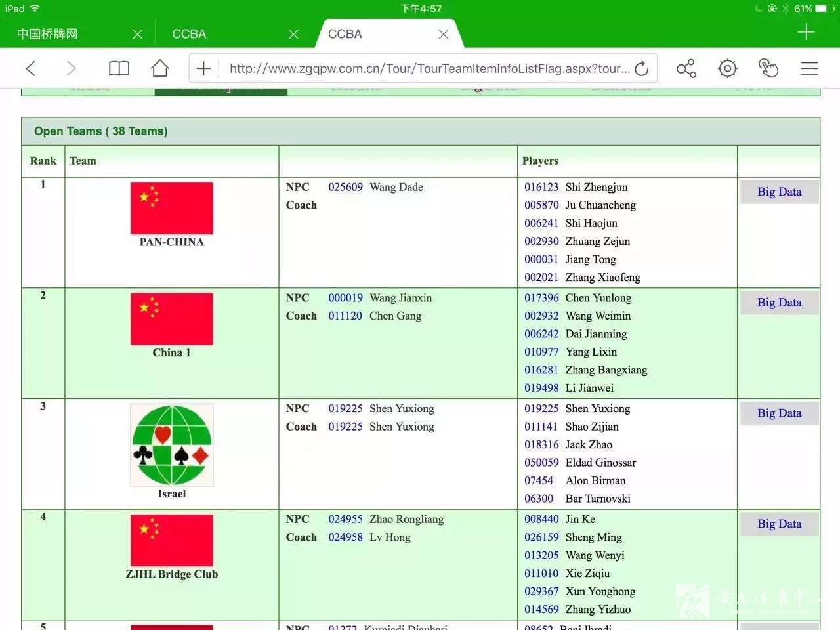Tap the Israel team logo
The image size is (840, 630).
[171, 445]
